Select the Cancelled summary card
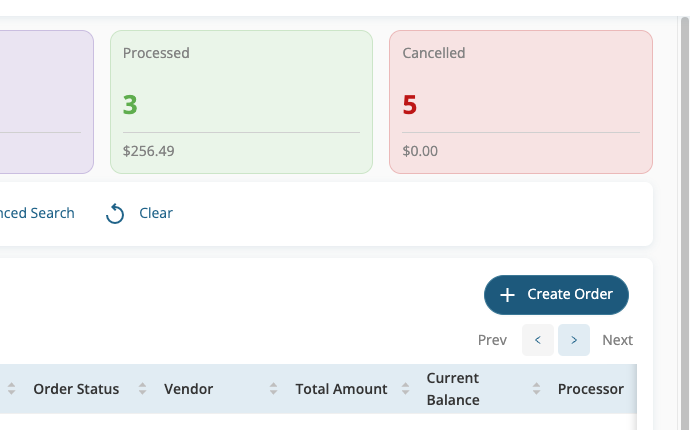The width and height of the screenshot is (690, 430). [x=521, y=102]
